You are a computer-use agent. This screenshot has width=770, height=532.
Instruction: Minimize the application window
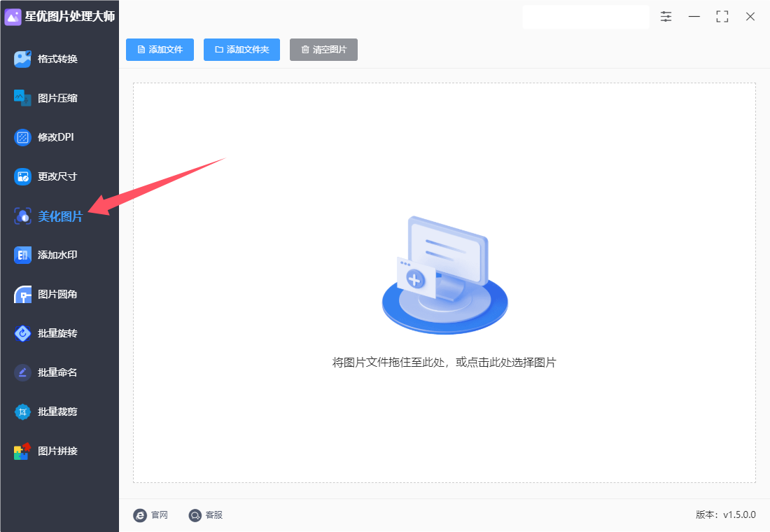click(694, 17)
